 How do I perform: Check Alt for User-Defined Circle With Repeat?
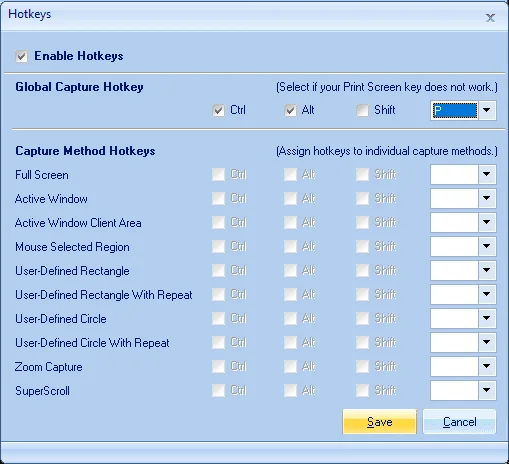[290, 342]
